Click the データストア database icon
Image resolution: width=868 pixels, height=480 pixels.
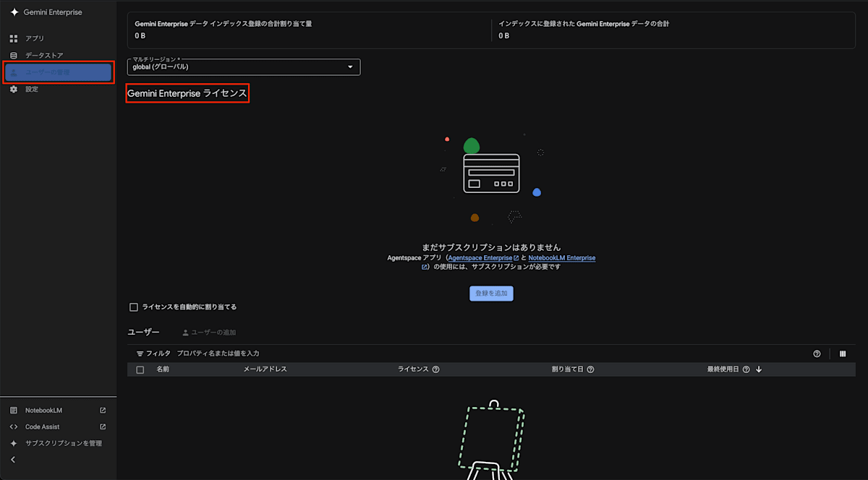14,56
